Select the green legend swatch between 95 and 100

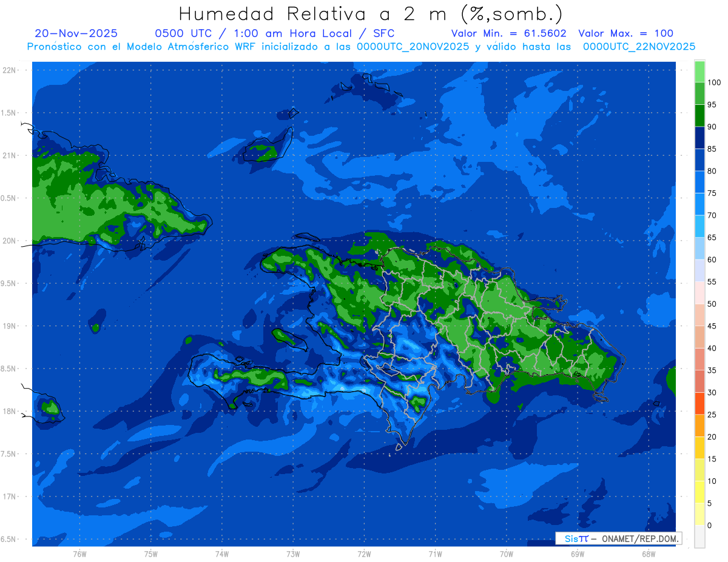click(699, 94)
